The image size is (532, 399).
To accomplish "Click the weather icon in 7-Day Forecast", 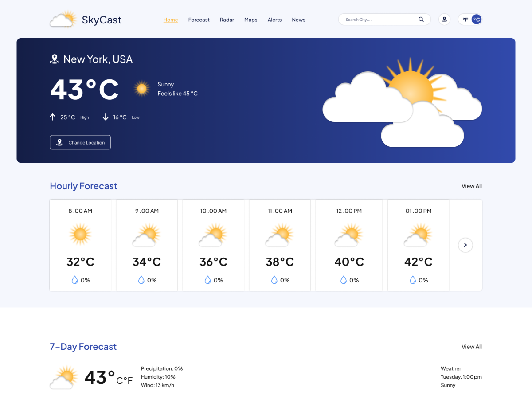I will [64, 377].
